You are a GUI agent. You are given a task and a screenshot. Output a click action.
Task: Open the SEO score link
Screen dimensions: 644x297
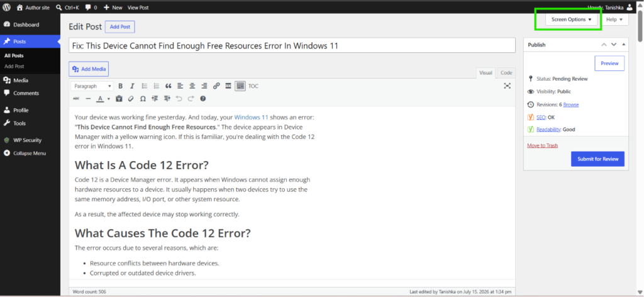click(x=541, y=117)
